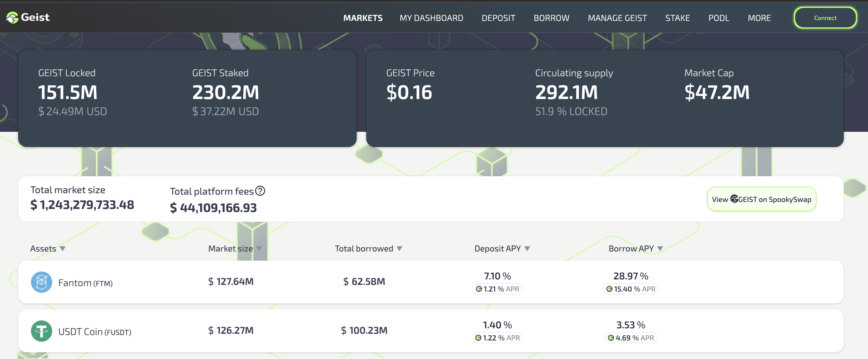Click GEIST icon beside FUSDT 4.69 % APR
868x359 pixels.
[x=611, y=338]
